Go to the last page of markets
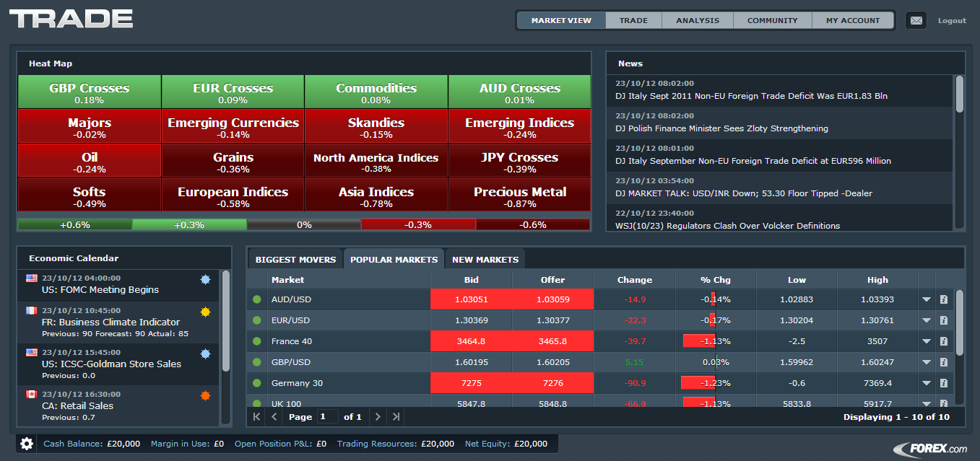This screenshot has width=980, height=461. click(x=396, y=416)
